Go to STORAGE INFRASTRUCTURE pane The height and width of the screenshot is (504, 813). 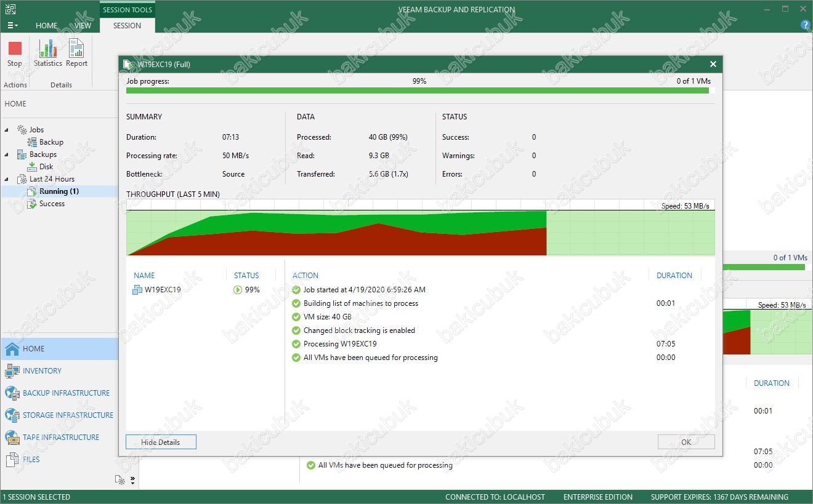pos(59,415)
